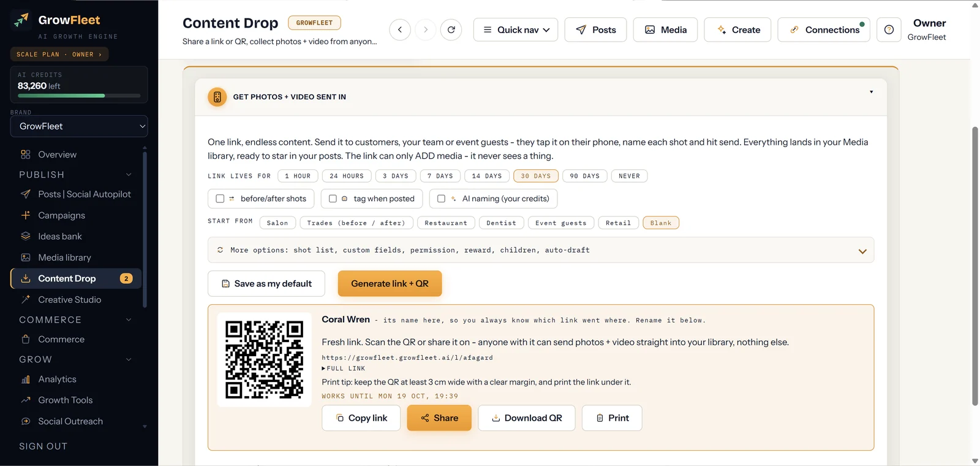Image resolution: width=980 pixels, height=466 pixels.
Task: Collapse the Grow sidebar section
Action: click(x=129, y=359)
